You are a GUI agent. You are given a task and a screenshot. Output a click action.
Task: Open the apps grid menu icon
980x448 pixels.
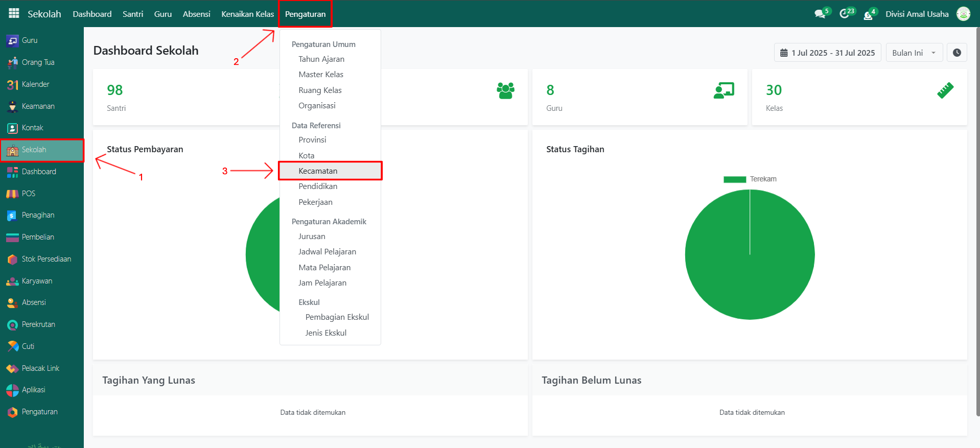(14, 14)
